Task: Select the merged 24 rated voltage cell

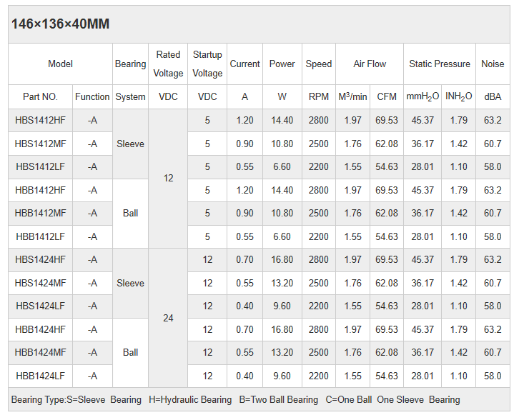Action: click(168, 318)
